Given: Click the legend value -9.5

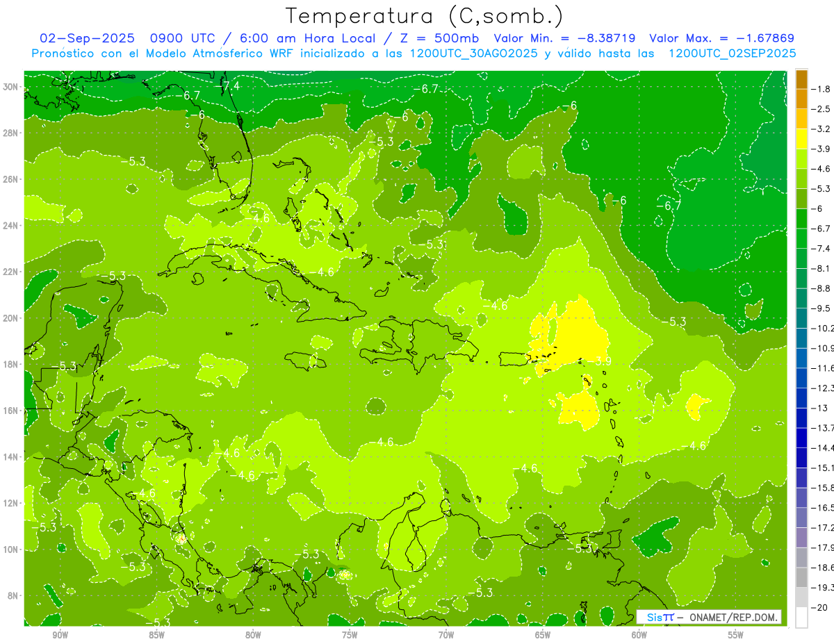Looking at the screenshot, I should pyautogui.click(x=821, y=308).
